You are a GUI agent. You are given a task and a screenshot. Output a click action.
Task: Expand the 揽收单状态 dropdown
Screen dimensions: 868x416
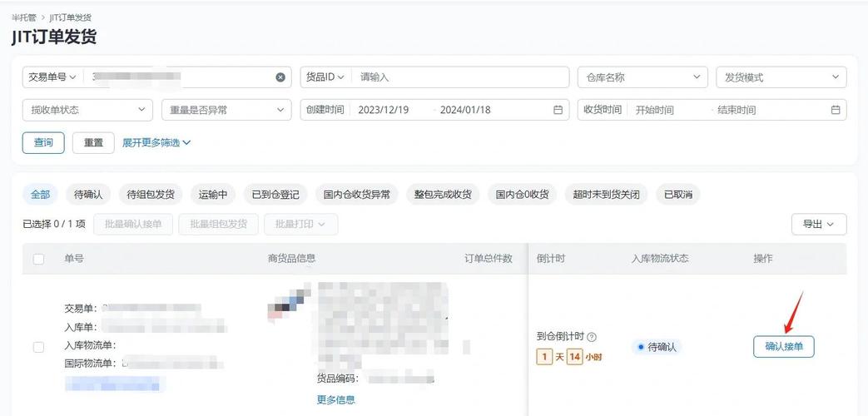[87, 110]
